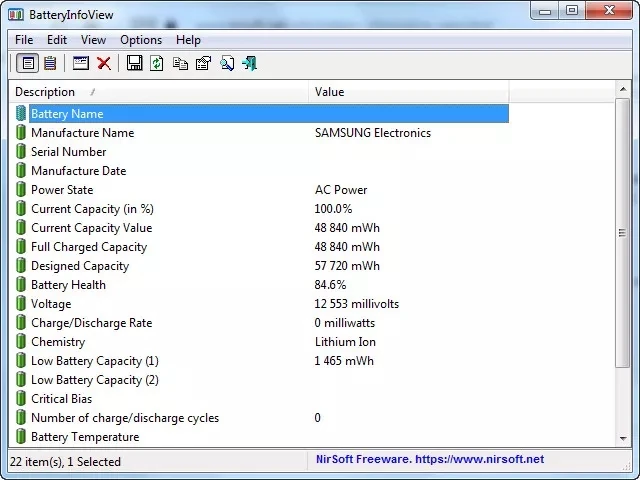Select the Battery Name row
Screen dimensions: 640x480
269,113
